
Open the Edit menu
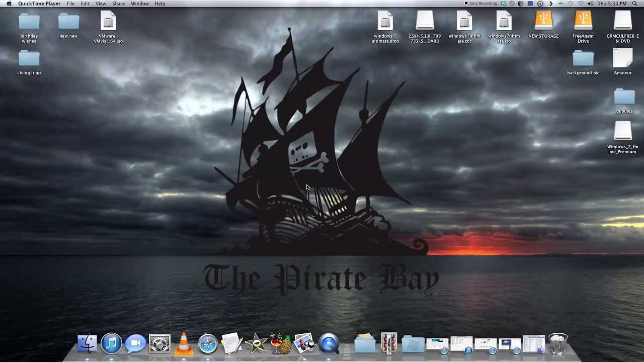(85, 4)
